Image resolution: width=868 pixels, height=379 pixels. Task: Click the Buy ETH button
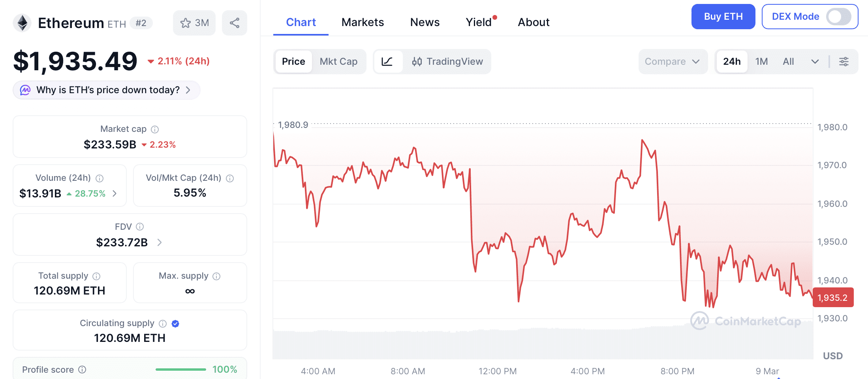(x=723, y=17)
